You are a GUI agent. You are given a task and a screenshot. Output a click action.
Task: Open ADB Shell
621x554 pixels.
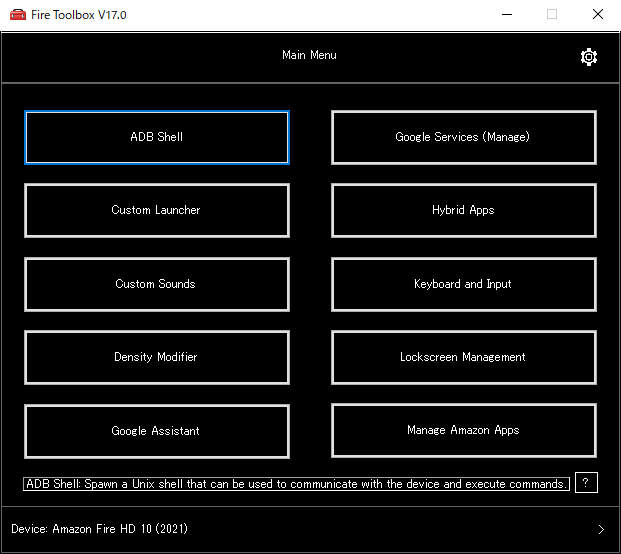[157, 137]
